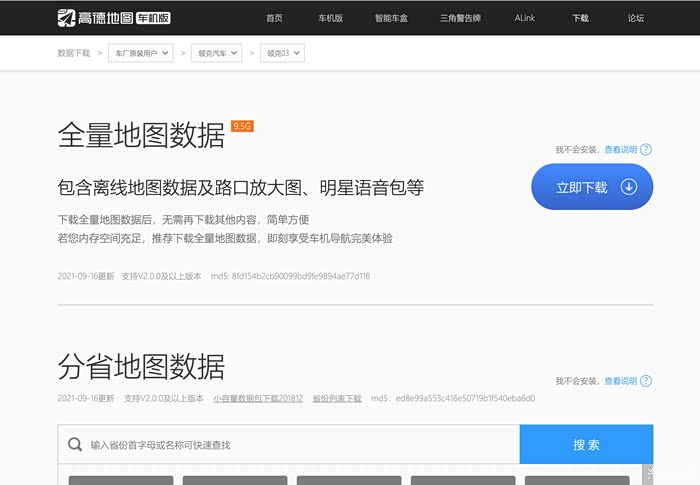The image size is (700, 485).
Task: Click the magnifier icon in search box
Action: pos(75,444)
